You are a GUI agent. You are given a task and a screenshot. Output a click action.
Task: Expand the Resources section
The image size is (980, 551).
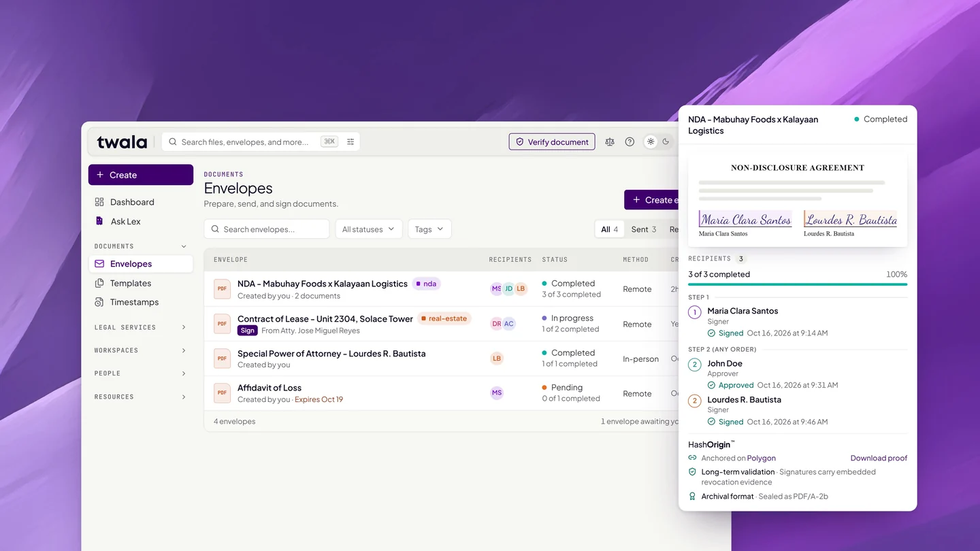click(x=141, y=397)
